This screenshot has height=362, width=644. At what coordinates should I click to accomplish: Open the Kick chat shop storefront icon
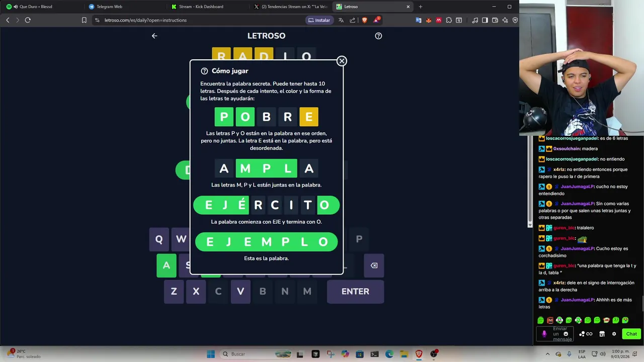coord(602,334)
